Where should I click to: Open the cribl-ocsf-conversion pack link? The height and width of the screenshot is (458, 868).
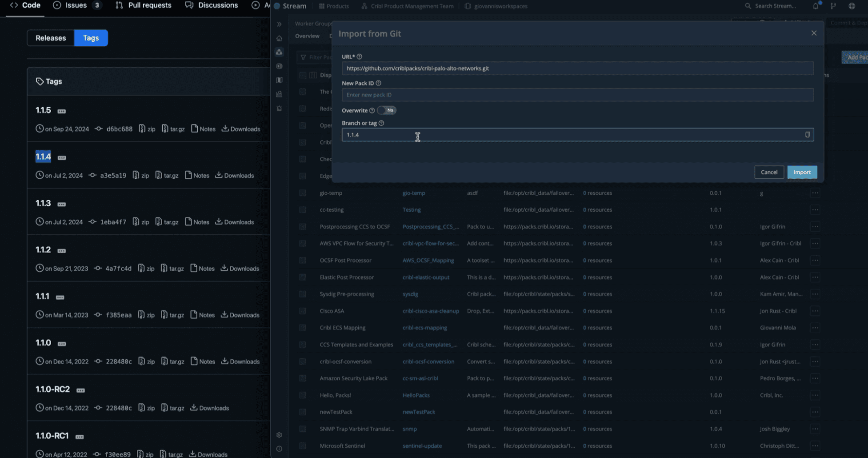coord(428,362)
